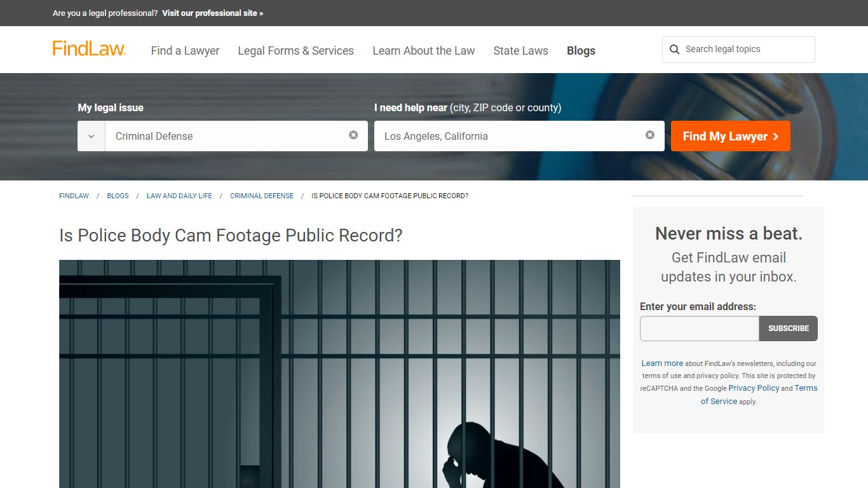This screenshot has width=868, height=488.
Task: Open the Learn more newsletter link
Action: click(x=662, y=363)
